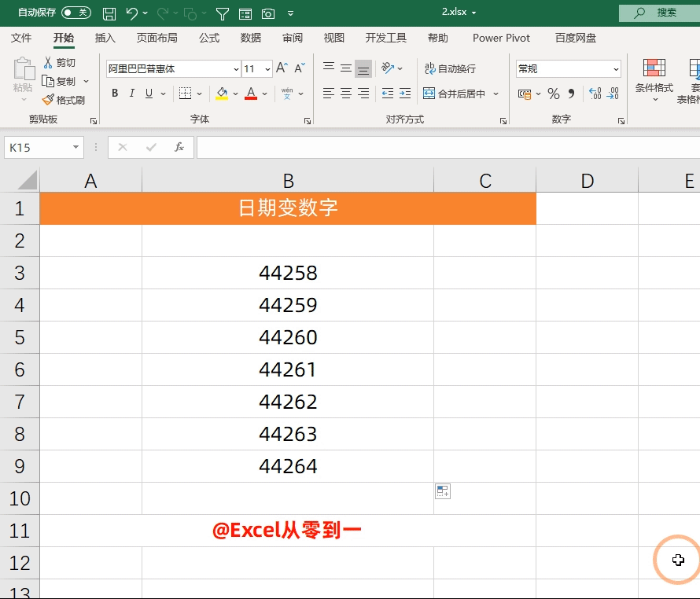Click Wrap Text (自动换行) button

click(450, 68)
